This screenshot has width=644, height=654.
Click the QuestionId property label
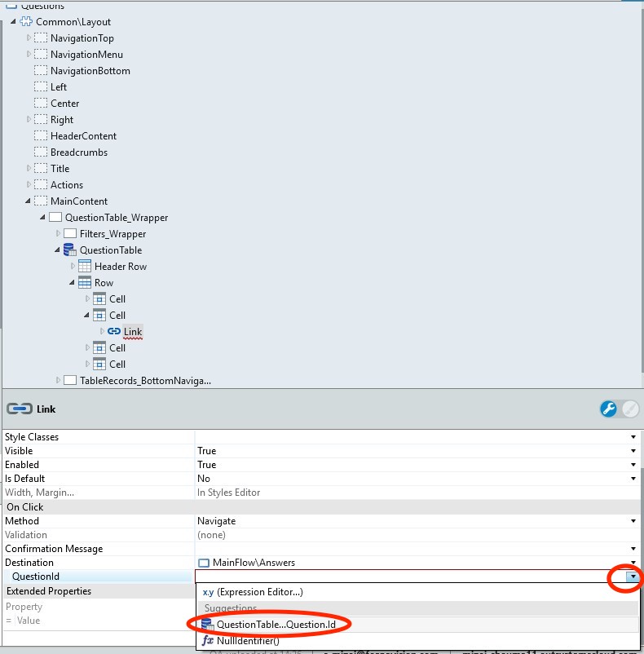pos(36,577)
